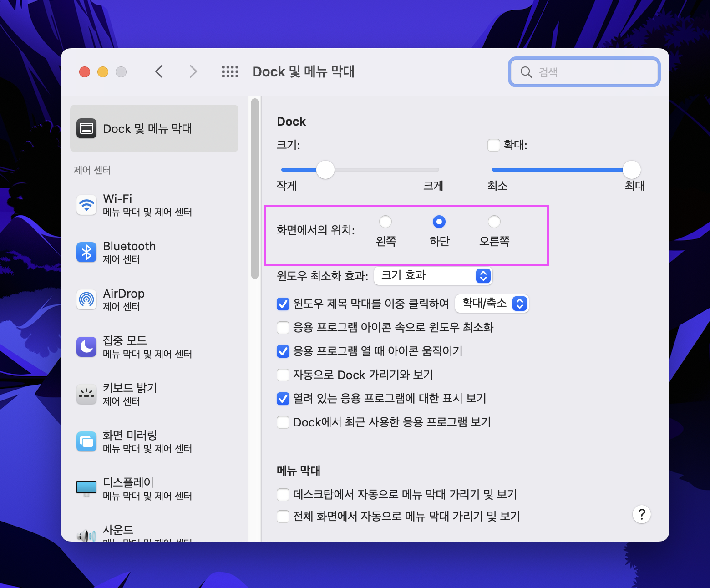Select the 화면 미러링 icon

click(x=86, y=441)
